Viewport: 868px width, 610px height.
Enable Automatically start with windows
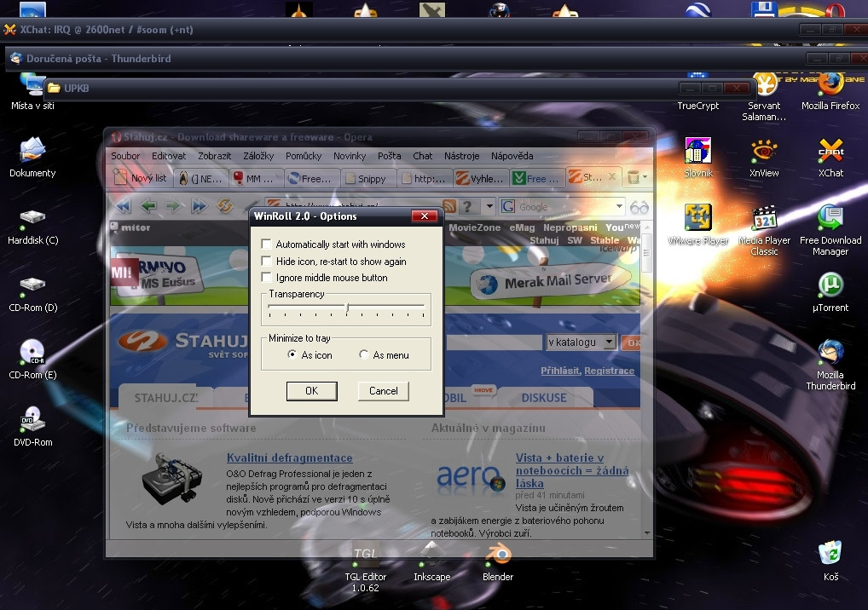(x=266, y=244)
